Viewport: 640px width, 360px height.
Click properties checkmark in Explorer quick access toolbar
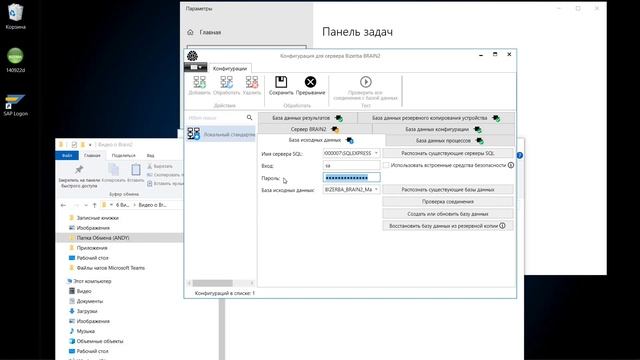[74, 144]
